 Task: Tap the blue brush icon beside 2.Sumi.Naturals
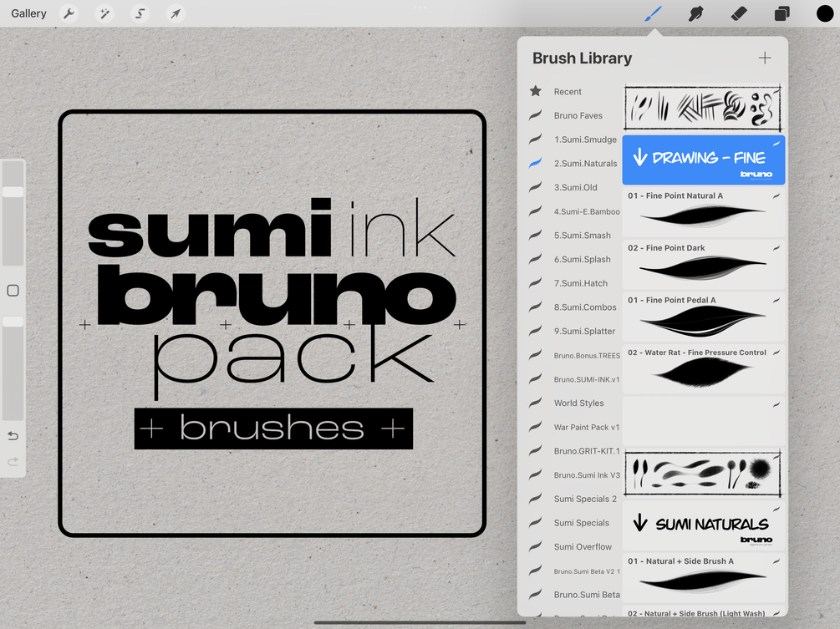535,163
